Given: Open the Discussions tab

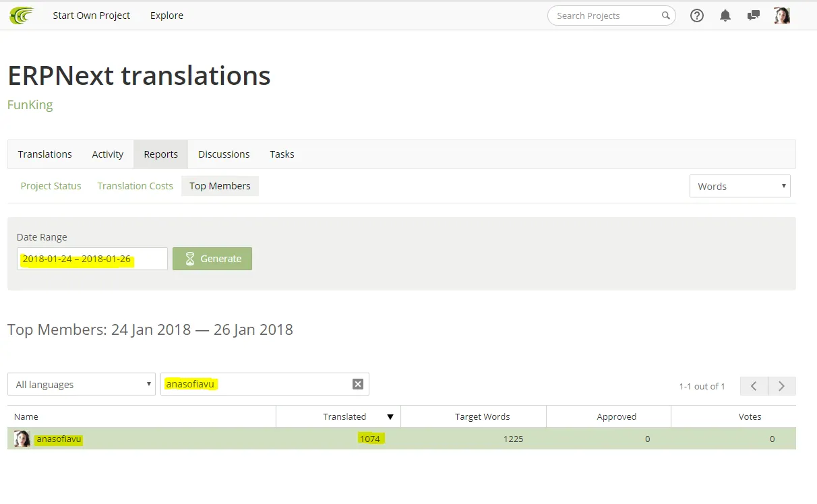Looking at the screenshot, I should 224,154.
